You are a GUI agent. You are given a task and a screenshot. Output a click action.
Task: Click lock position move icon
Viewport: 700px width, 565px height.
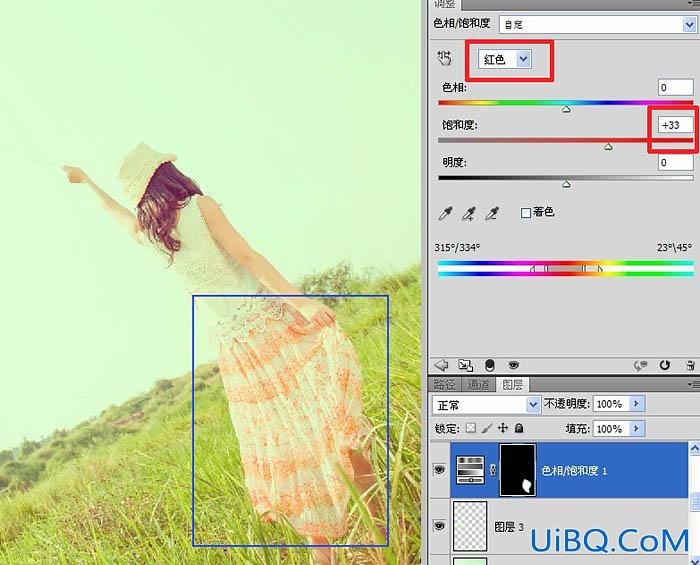tap(503, 428)
